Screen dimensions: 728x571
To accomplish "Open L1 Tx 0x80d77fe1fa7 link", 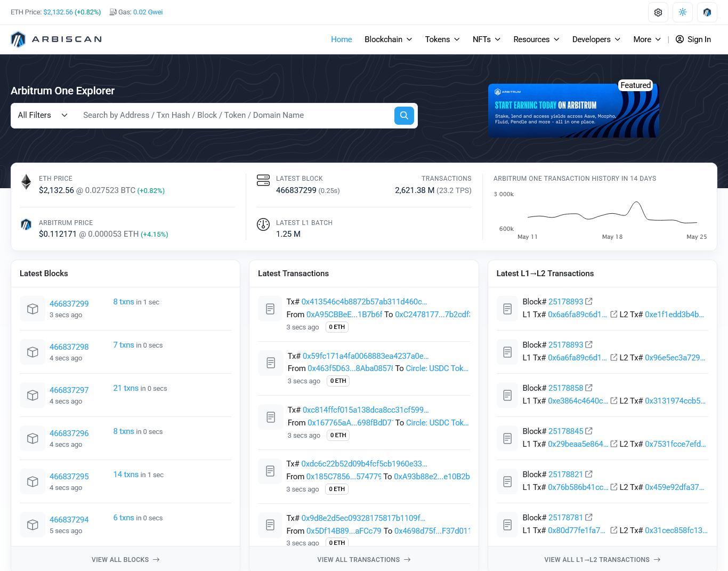I will (x=577, y=530).
